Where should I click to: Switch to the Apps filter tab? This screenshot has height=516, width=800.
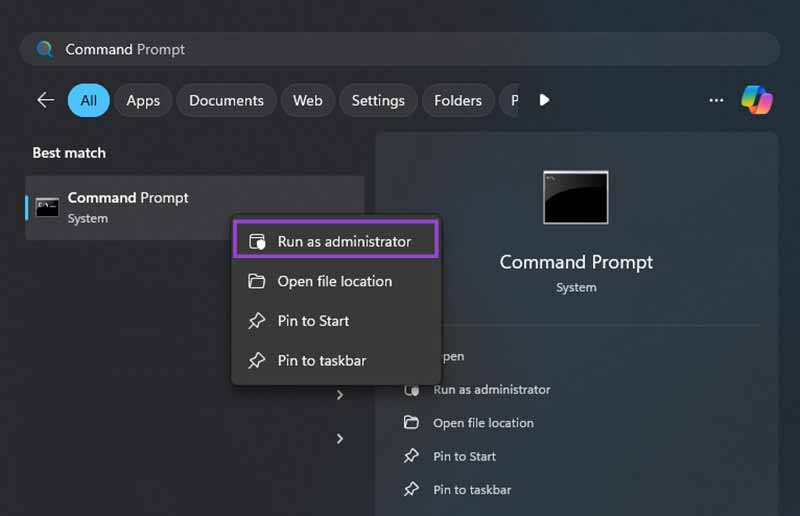(x=143, y=100)
